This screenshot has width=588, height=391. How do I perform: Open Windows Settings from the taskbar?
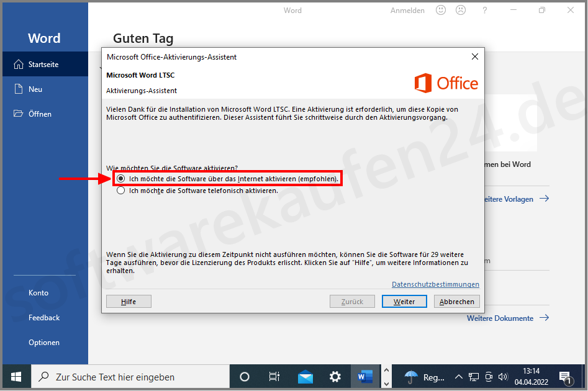coord(335,376)
